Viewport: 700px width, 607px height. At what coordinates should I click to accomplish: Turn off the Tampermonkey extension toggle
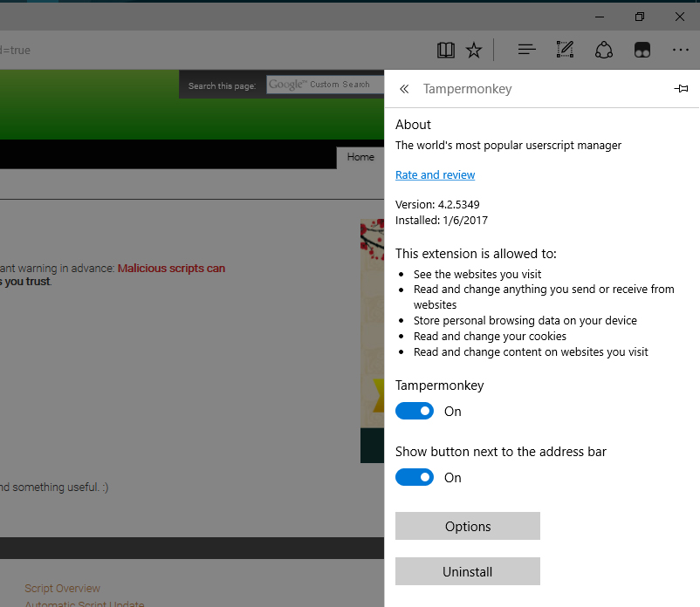tap(415, 411)
